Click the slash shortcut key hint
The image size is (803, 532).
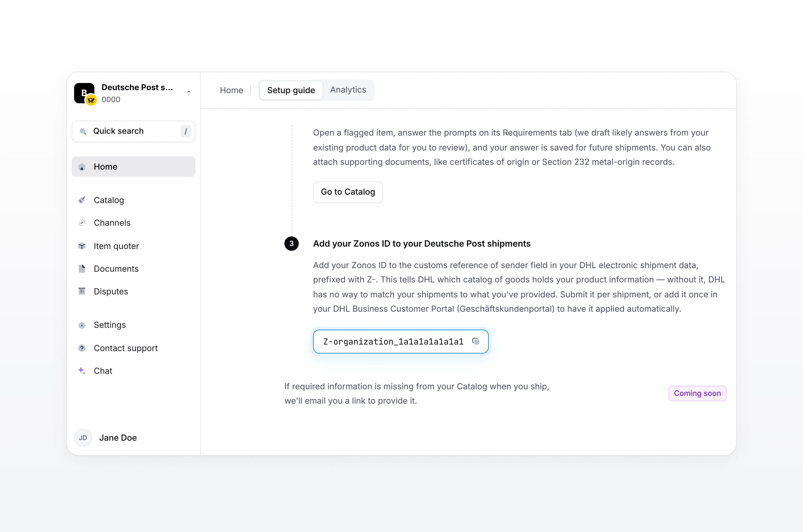[x=185, y=131]
